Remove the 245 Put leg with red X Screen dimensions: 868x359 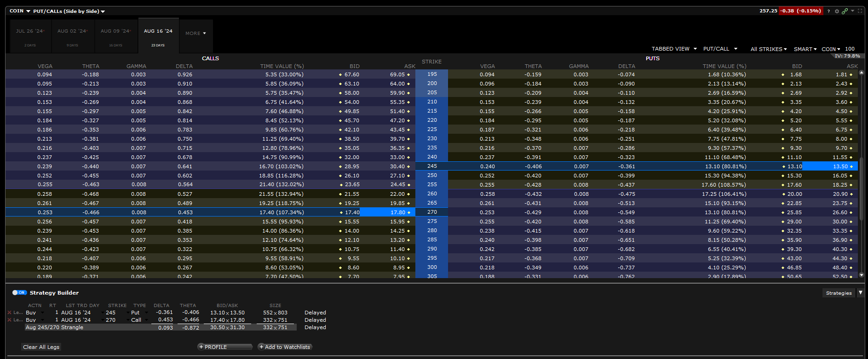[9, 313]
